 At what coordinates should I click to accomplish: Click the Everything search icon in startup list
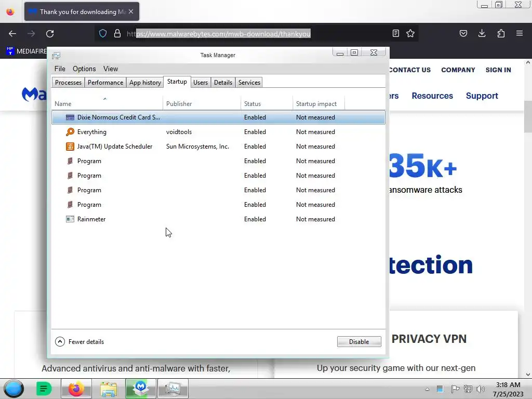point(70,132)
